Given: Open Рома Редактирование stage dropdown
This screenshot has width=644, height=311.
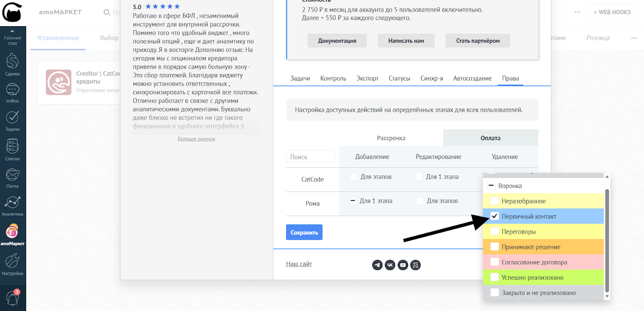Looking at the screenshot, I should pyautogui.click(x=438, y=201).
